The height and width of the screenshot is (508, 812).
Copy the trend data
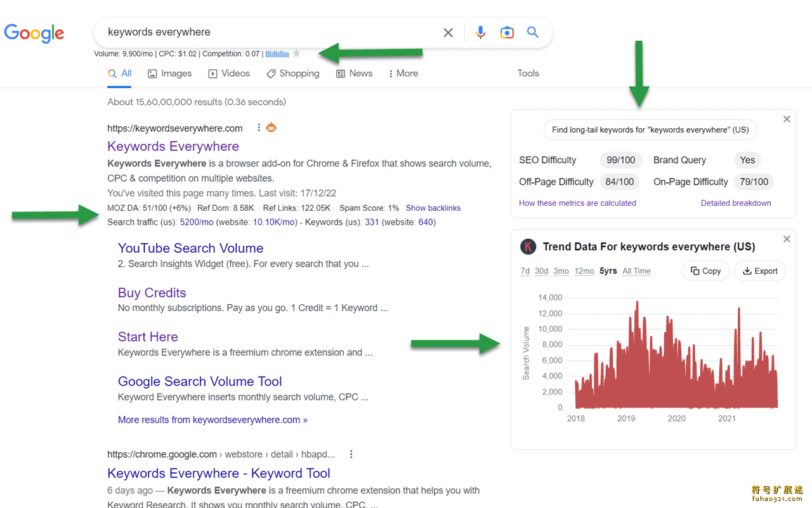tap(705, 271)
